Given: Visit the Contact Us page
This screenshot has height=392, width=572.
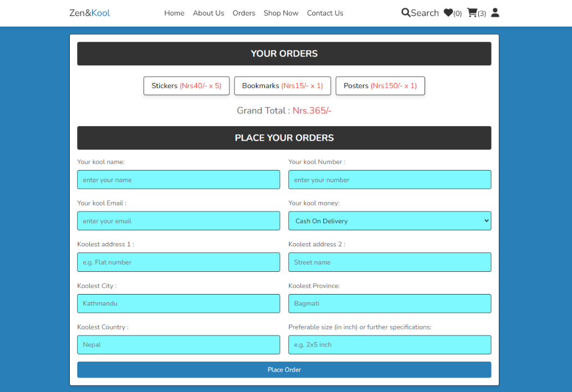Looking at the screenshot, I should (x=325, y=13).
